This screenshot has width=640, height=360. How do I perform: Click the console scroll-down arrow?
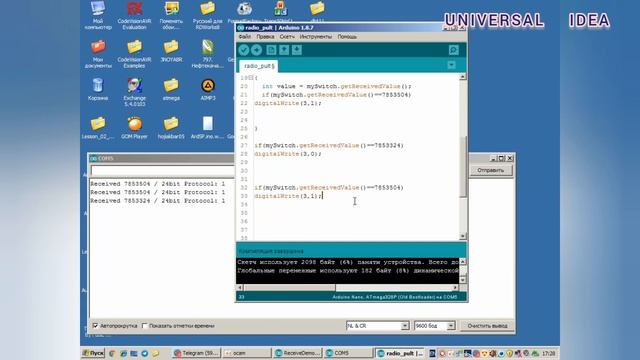462,280
